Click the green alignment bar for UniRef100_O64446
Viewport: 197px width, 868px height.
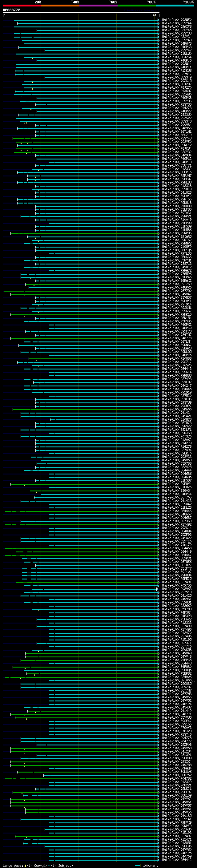pyautogui.click(x=82, y=511)
